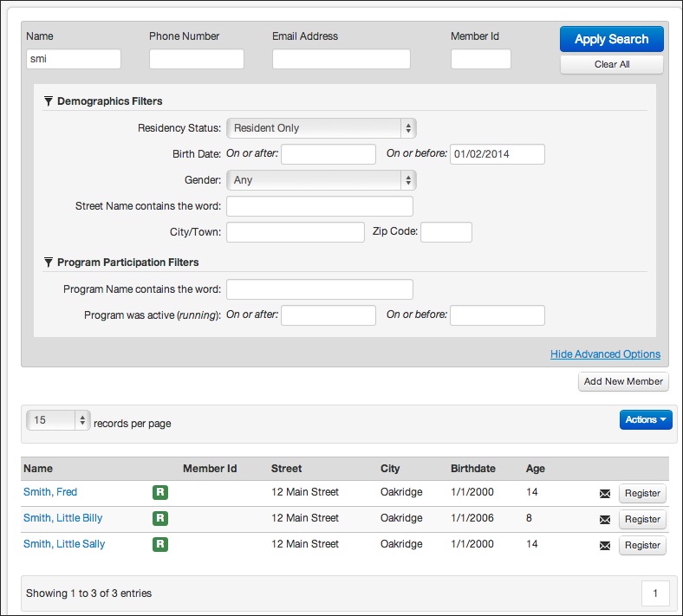683x616 pixels.
Task: Click the Demographics Filters heading
Action: click(110, 101)
